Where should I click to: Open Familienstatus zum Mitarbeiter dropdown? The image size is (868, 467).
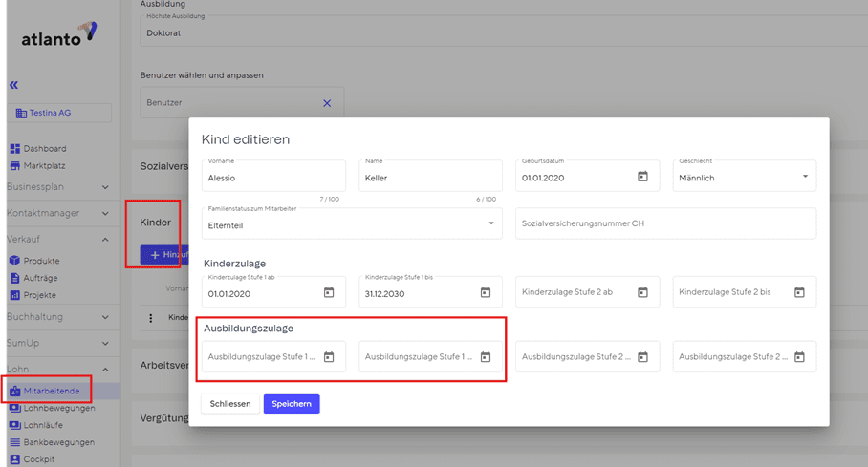(491, 223)
